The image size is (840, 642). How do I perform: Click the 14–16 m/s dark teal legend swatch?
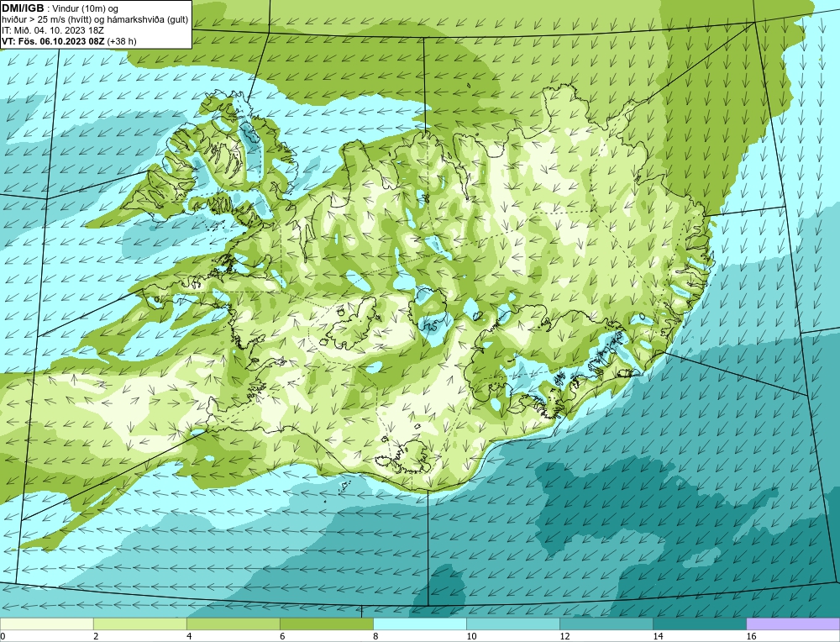[699, 624]
